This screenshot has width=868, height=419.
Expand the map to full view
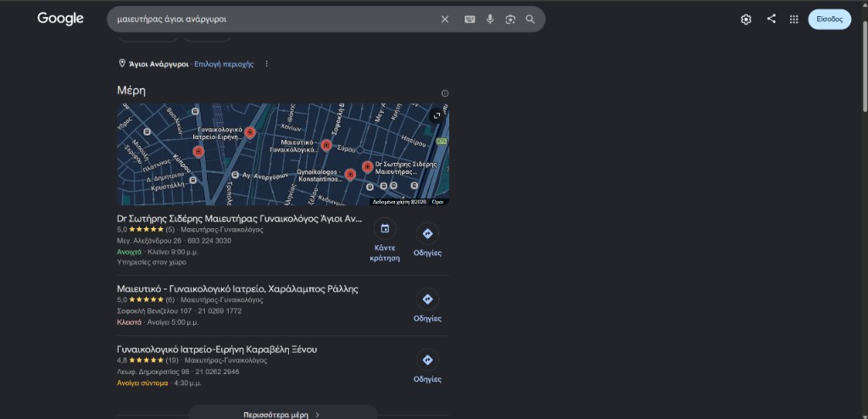click(x=437, y=115)
